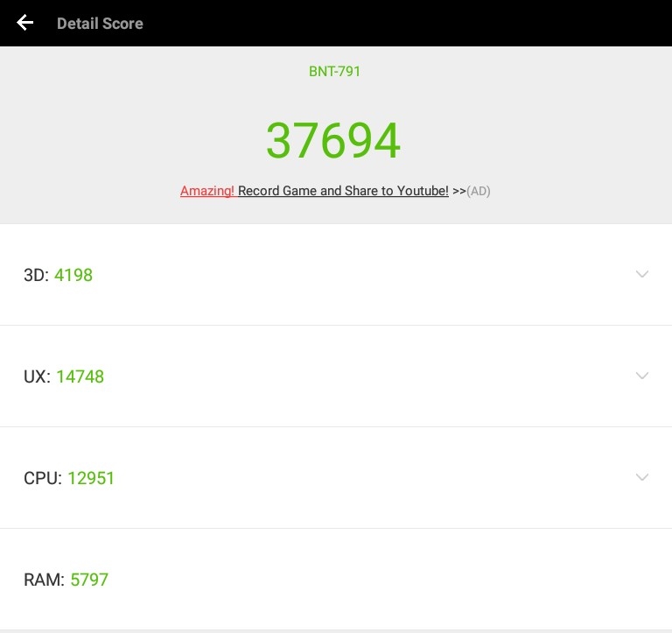The height and width of the screenshot is (633, 672).
Task: Select the UX score value 14748
Action: 80,376
